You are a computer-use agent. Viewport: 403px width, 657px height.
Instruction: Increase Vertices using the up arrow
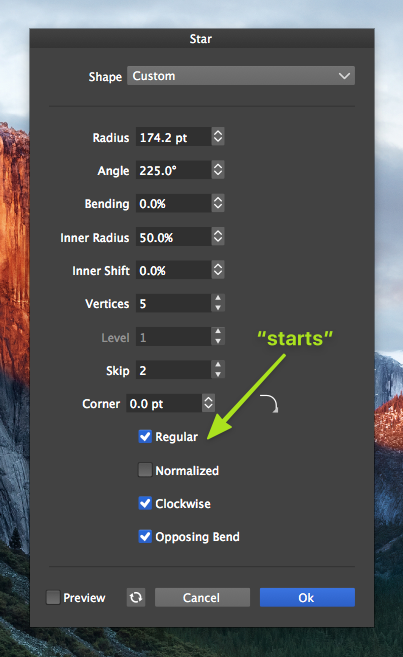[x=218, y=298]
